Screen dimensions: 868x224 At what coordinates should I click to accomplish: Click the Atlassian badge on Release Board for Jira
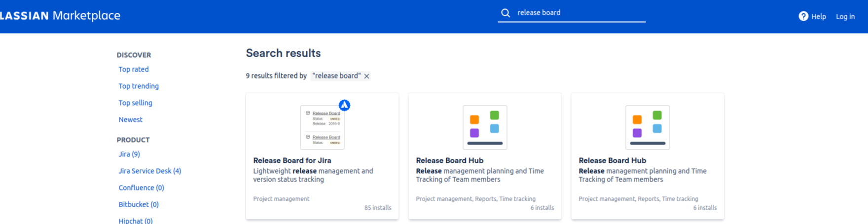(x=344, y=105)
